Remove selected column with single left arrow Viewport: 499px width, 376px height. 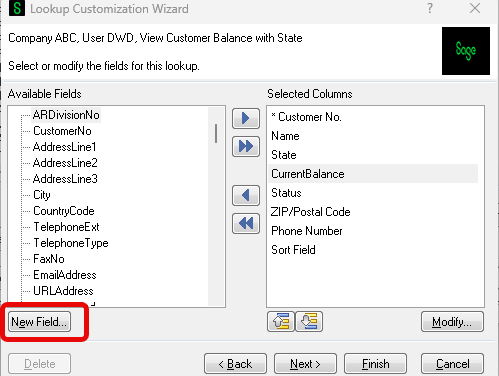(x=246, y=195)
